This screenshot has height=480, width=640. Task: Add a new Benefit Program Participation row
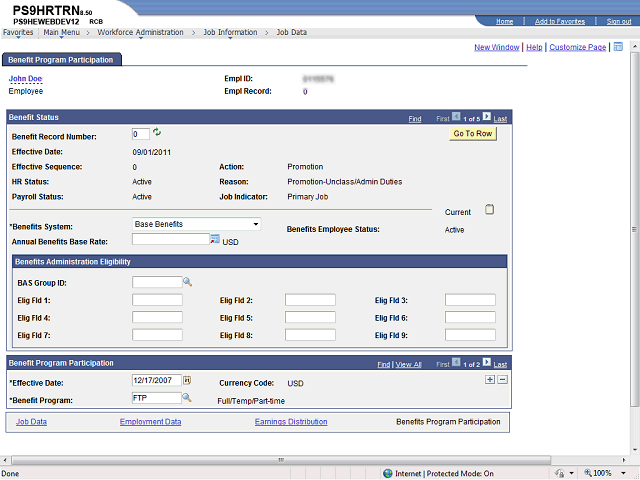pos(490,380)
